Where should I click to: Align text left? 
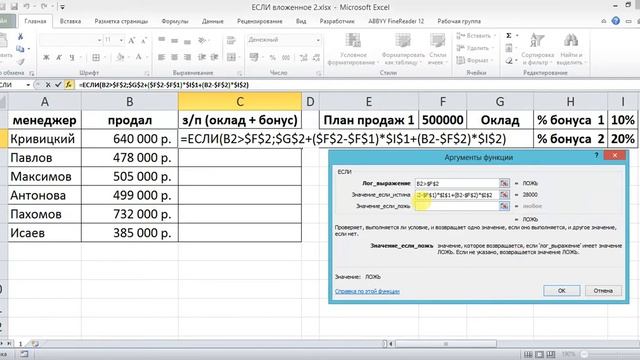162,58
